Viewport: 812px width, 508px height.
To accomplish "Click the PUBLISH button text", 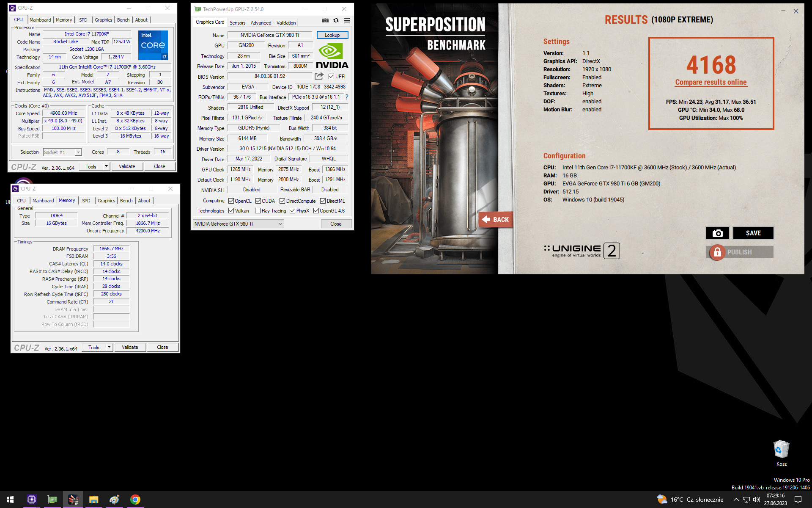I will (x=739, y=252).
